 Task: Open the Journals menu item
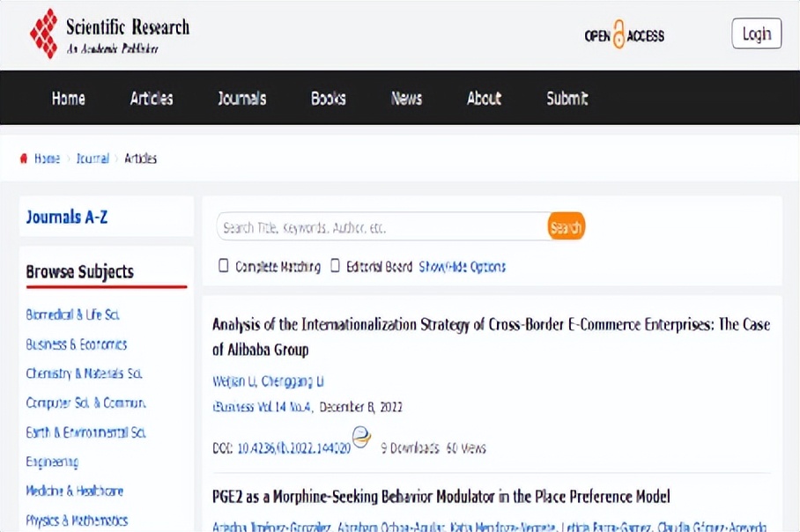point(241,98)
